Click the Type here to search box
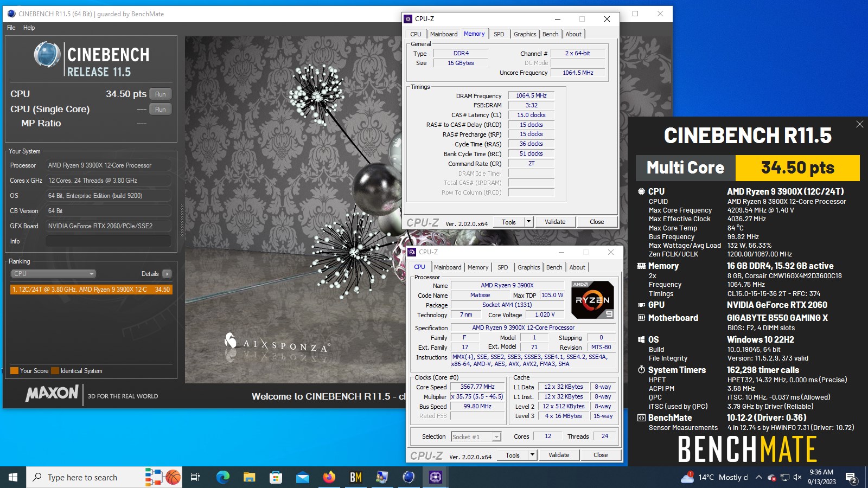868x488 pixels. [x=104, y=477]
